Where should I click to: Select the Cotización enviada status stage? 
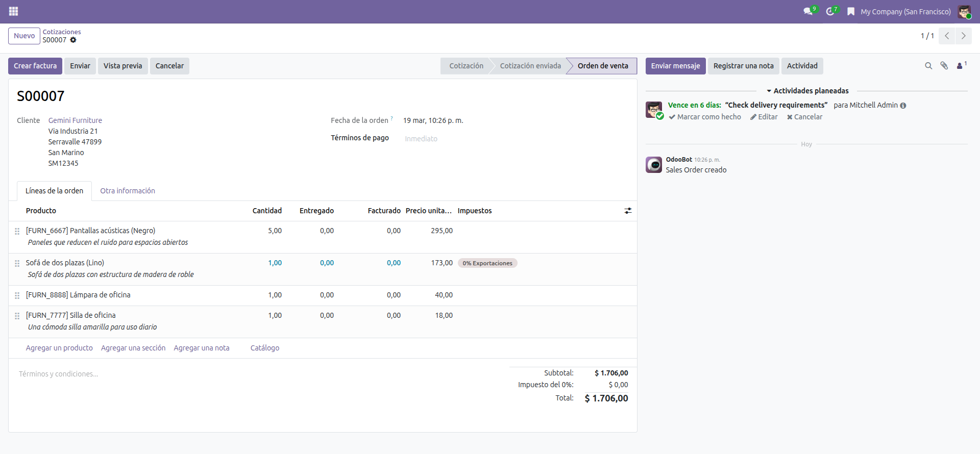tap(530, 66)
